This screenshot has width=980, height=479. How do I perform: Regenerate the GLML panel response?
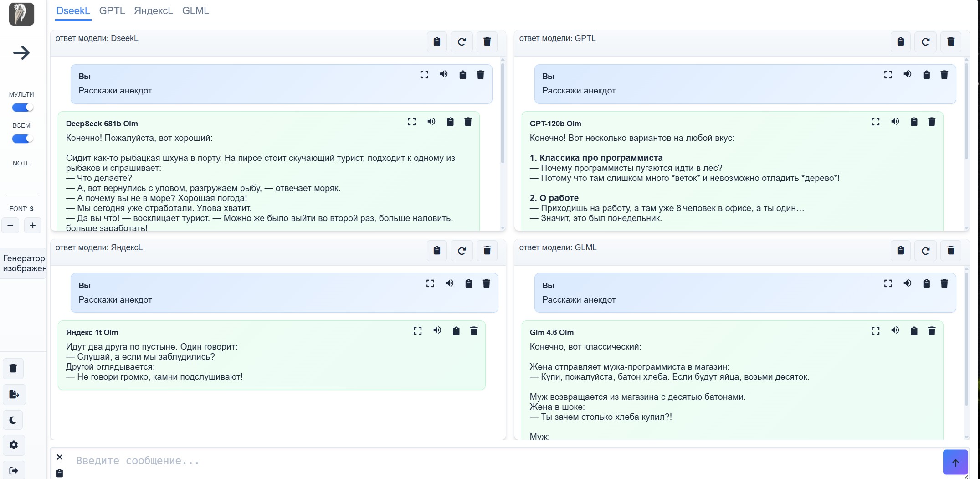tap(925, 251)
